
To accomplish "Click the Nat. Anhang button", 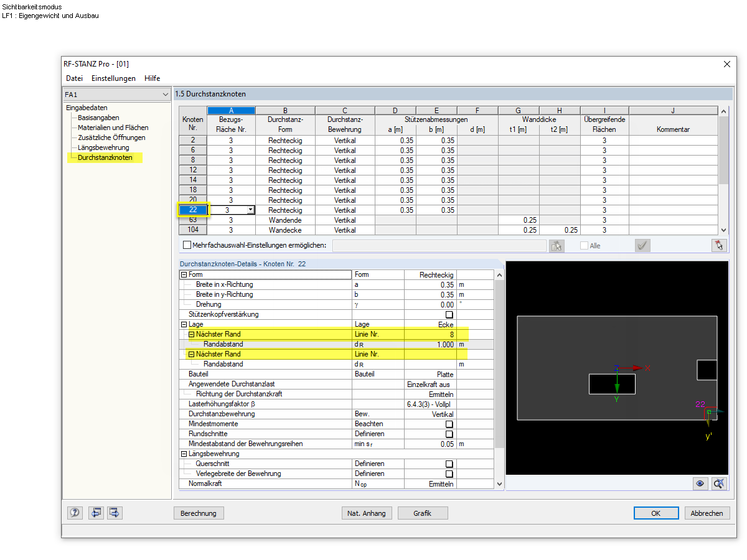I will [367, 513].
